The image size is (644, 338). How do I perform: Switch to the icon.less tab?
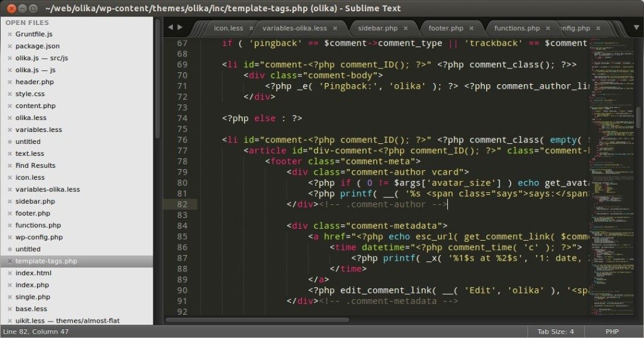tap(228, 28)
